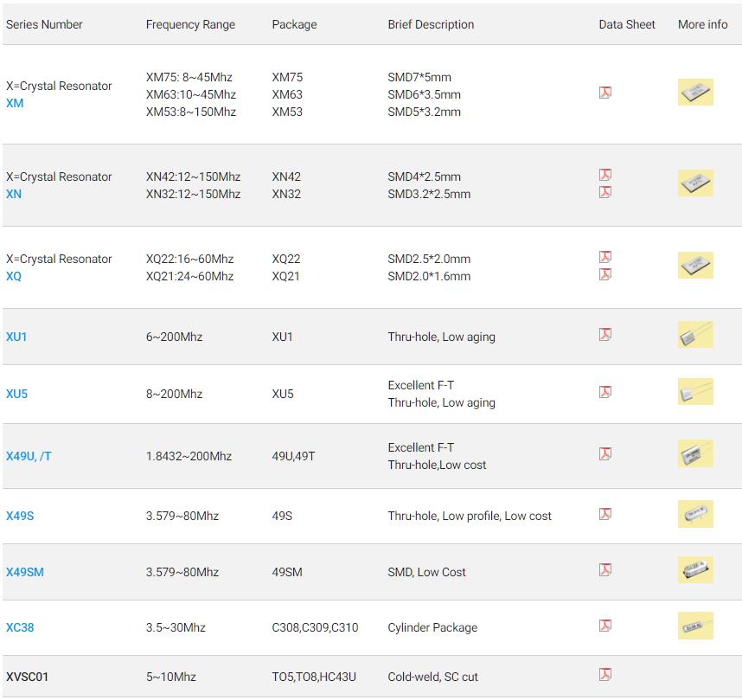Open the XC38 data sheet PDF icon
The image size is (742, 700).
[605, 626]
